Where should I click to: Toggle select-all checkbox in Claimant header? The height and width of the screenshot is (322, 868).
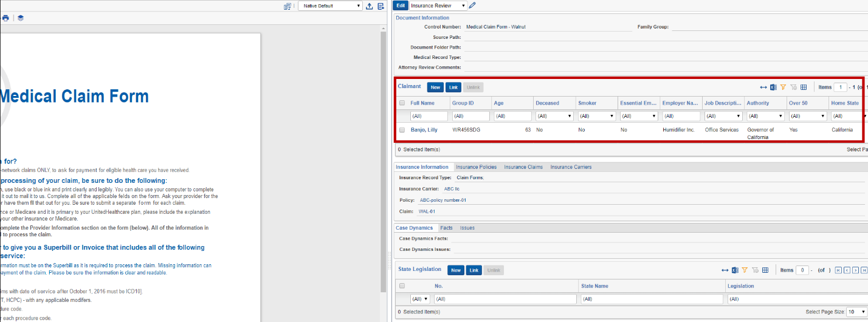tap(402, 103)
